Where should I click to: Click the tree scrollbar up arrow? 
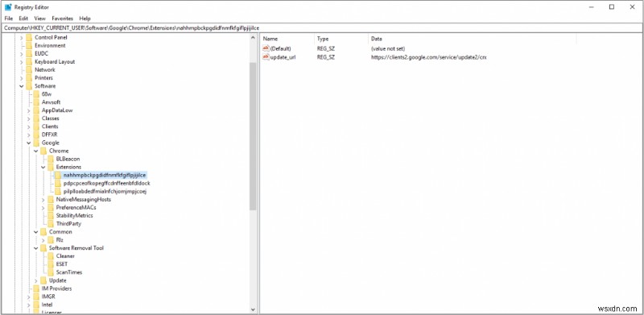(253, 37)
